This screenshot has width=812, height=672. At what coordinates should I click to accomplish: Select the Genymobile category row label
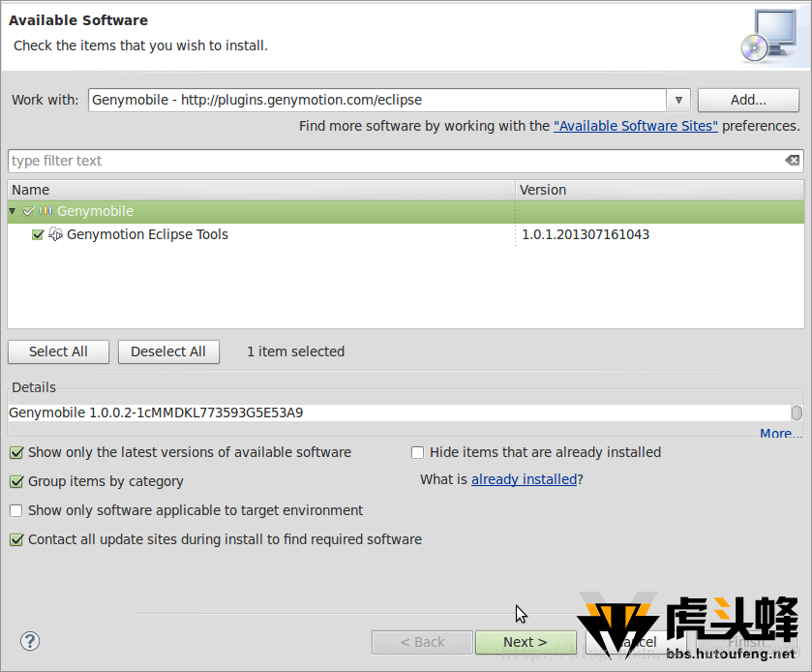point(95,211)
